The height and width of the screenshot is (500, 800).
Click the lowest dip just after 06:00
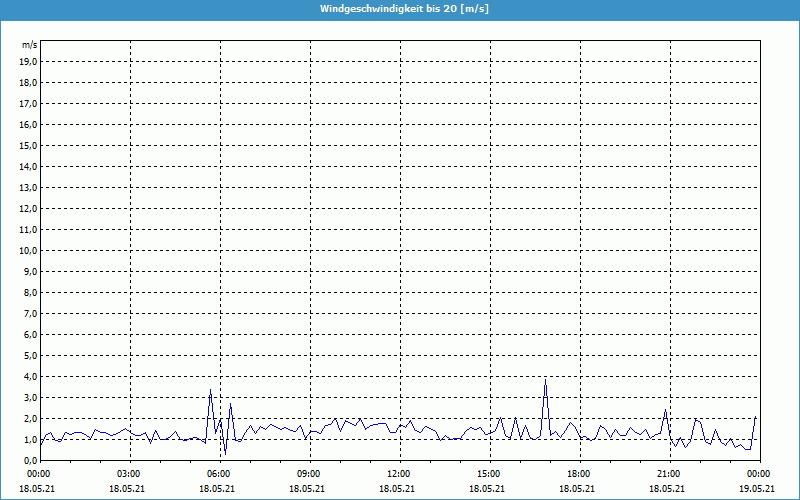[225, 454]
